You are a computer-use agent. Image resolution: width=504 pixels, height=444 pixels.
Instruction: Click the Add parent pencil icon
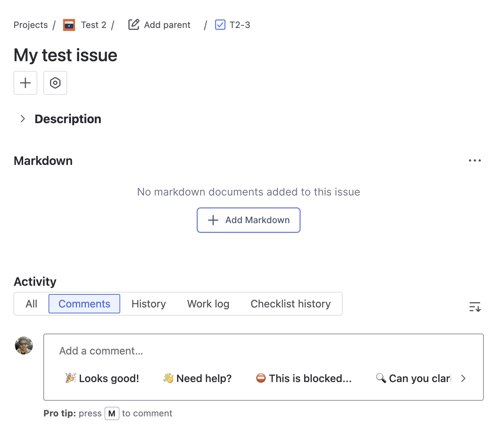point(134,25)
